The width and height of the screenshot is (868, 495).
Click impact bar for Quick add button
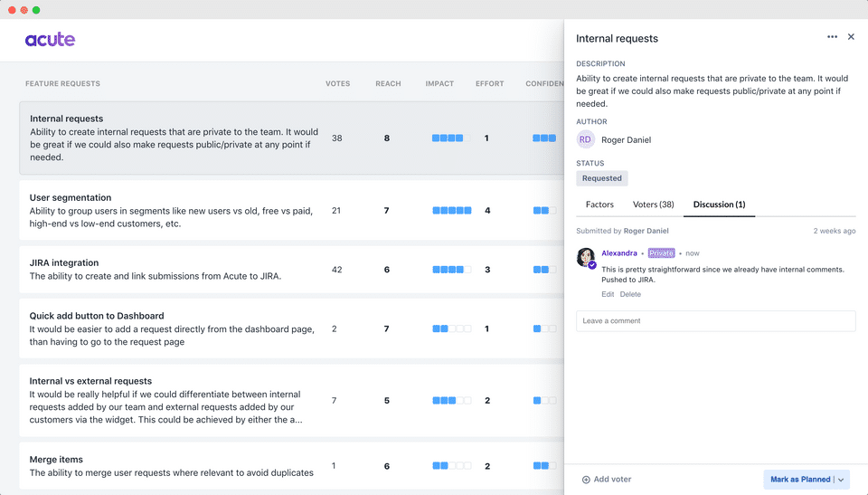(452, 328)
